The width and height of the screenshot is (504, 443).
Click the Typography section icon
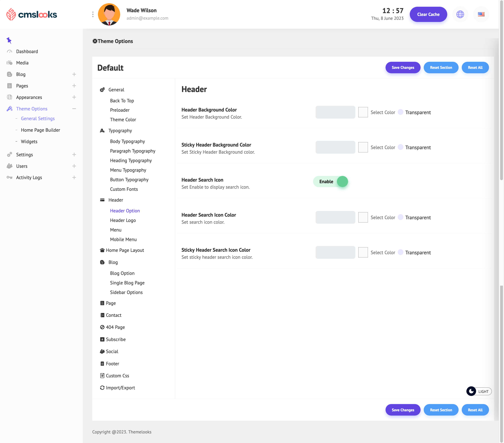[x=102, y=131]
